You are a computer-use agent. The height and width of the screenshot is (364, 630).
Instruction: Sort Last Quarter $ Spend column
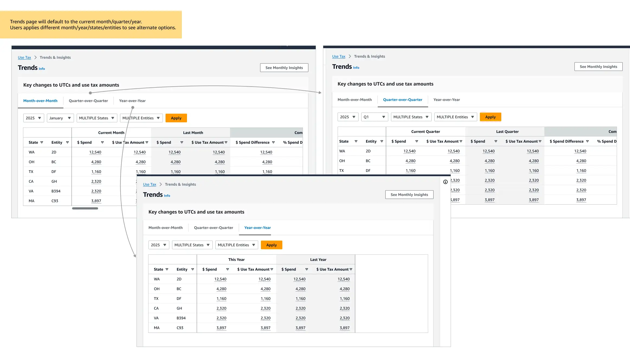point(496,141)
